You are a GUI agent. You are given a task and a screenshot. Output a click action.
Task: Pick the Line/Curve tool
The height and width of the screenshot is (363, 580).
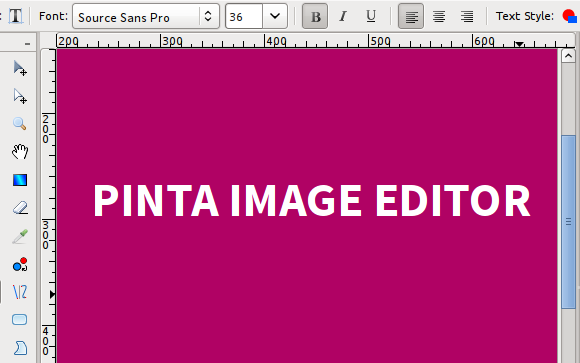[20, 292]
